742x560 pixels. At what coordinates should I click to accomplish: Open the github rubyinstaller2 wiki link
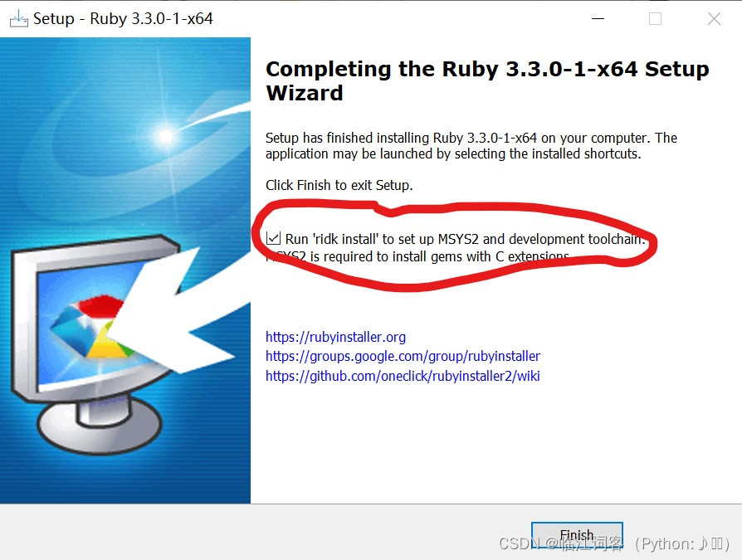point(403,376)
